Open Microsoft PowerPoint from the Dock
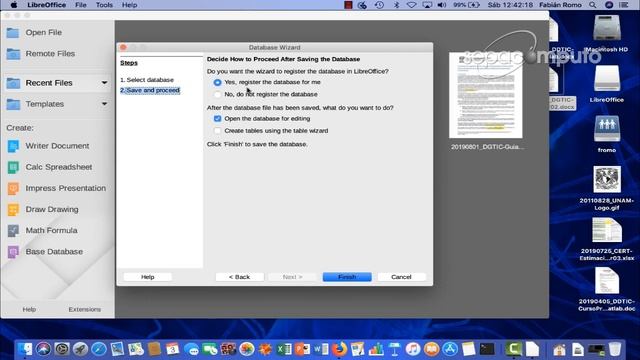 click(302, 349)
